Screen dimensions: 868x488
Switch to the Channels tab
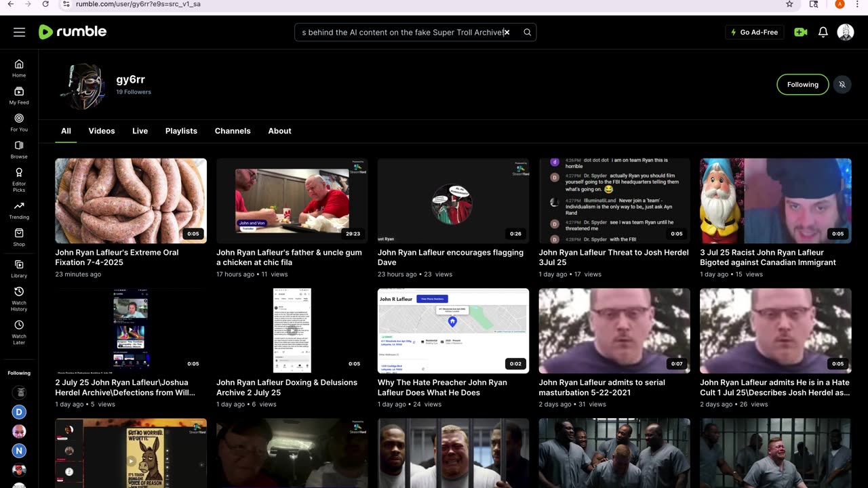(233, 131)
